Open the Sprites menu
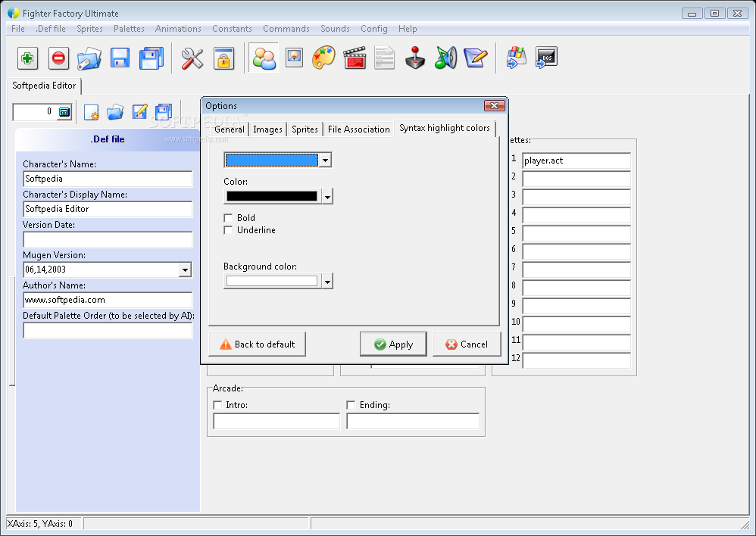The height and width of the screenshot is (536, 756). [89, 29]
